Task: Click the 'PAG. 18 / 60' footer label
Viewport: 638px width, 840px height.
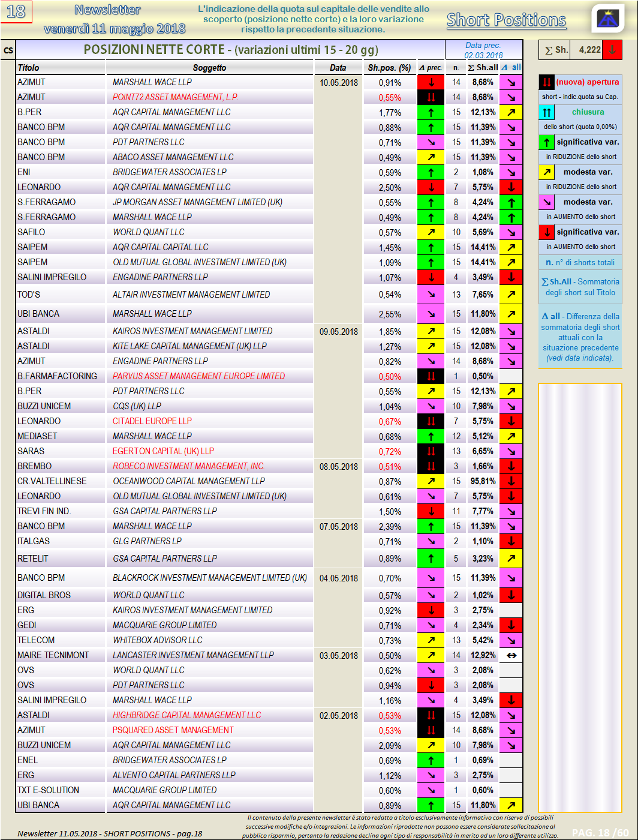Action: [x=600, y=832]
